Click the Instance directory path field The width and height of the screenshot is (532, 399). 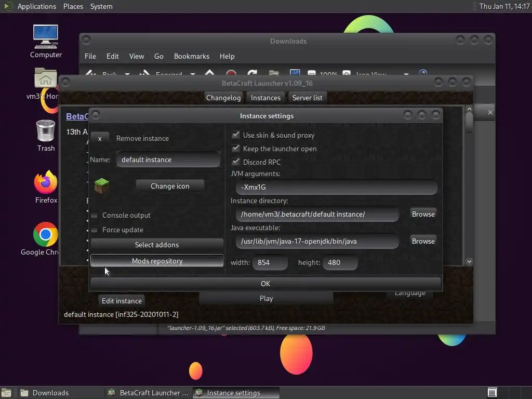tap(317, 214)
